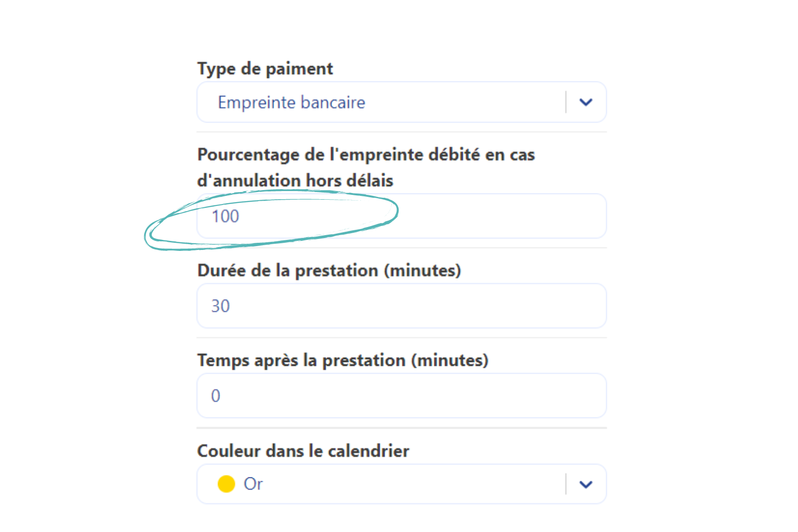
Task: Click the Temps après la prestation input
Action: 401,396
